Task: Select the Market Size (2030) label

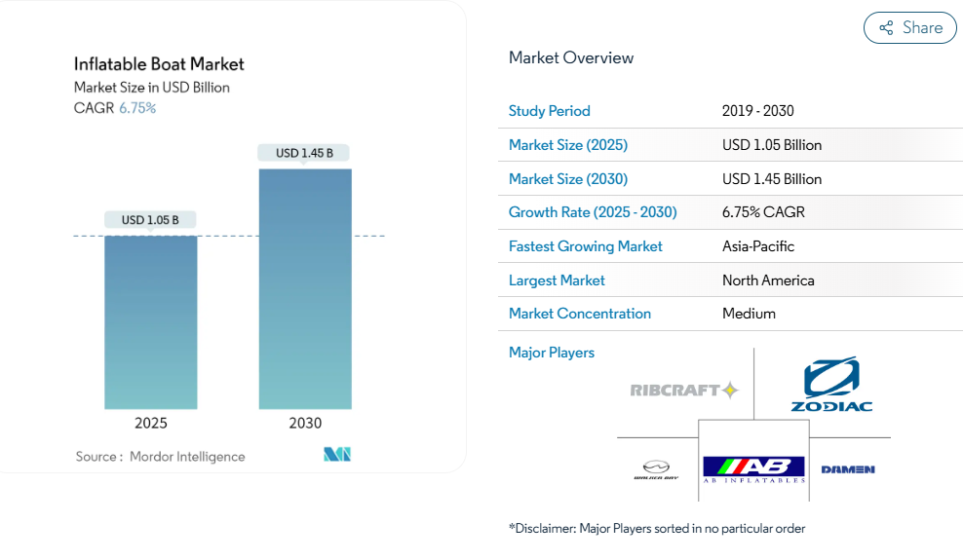Action: click(x=568, y=179)
